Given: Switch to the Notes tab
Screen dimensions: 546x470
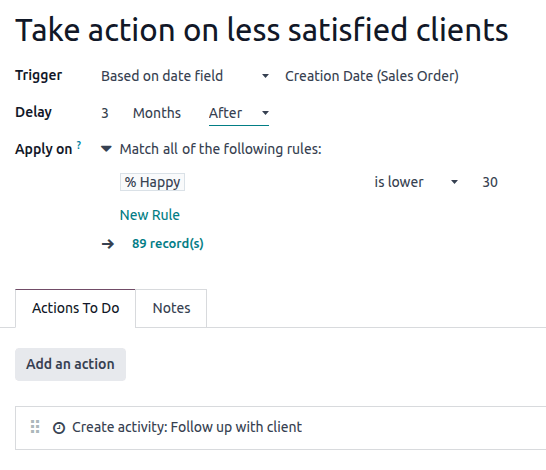Looking at the screenshot, I should click(171, 308).
